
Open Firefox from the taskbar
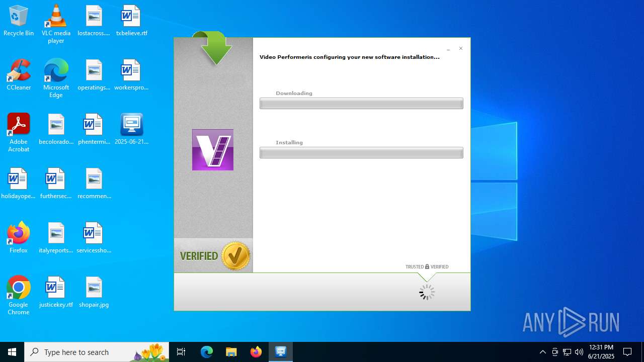point(256,352)
